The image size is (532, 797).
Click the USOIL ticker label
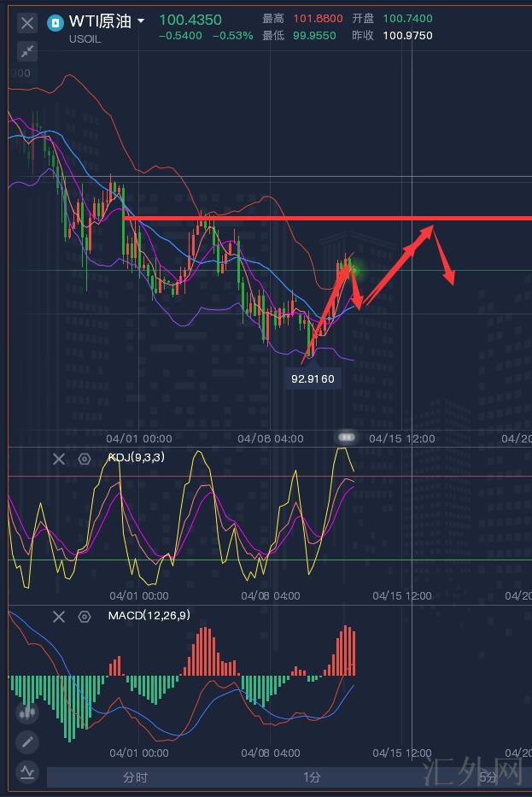click(85, 38)
